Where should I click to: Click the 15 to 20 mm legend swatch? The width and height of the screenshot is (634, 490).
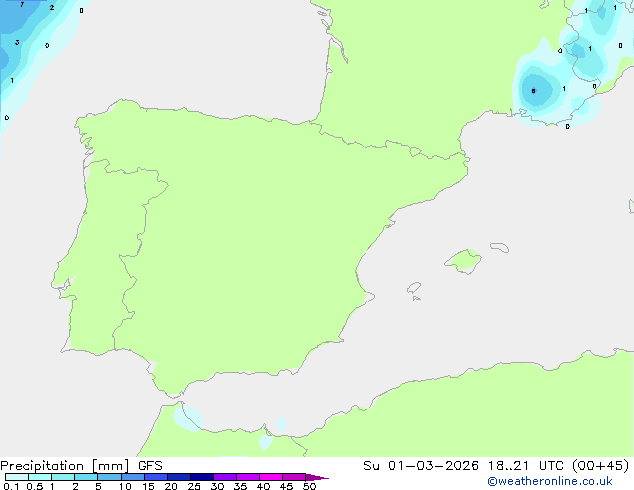[x=156, y=477]
